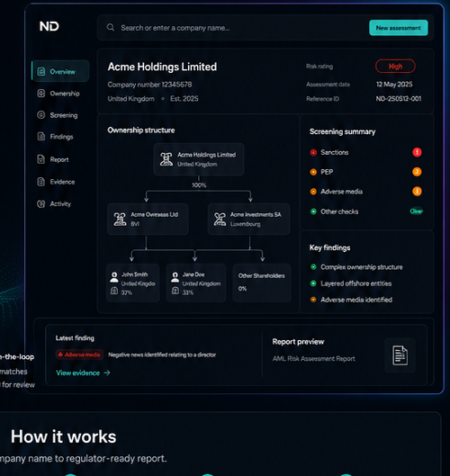The height and width of the screenshot is (476, 450).
Task: Click the green Other checks status dot
Action: [x=313, y=211]
